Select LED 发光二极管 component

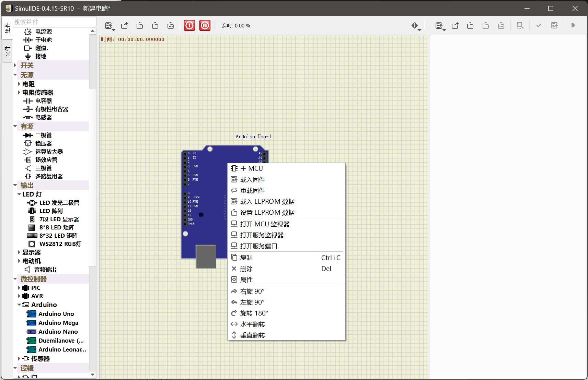[59, 203]
